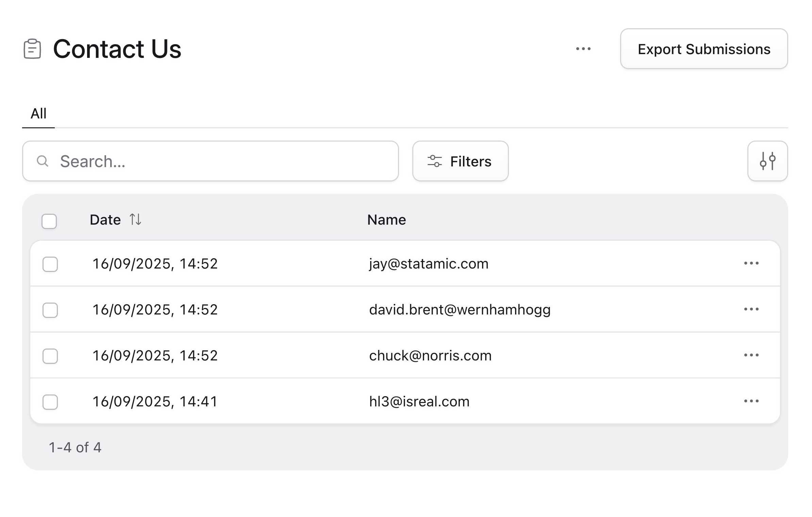Click the column customization icon at top right

point(767,161)
